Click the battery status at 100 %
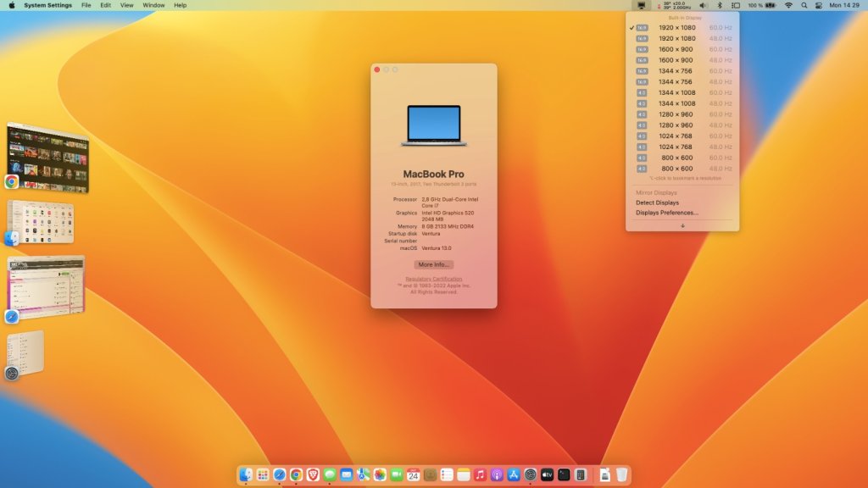 pos(762,6)
